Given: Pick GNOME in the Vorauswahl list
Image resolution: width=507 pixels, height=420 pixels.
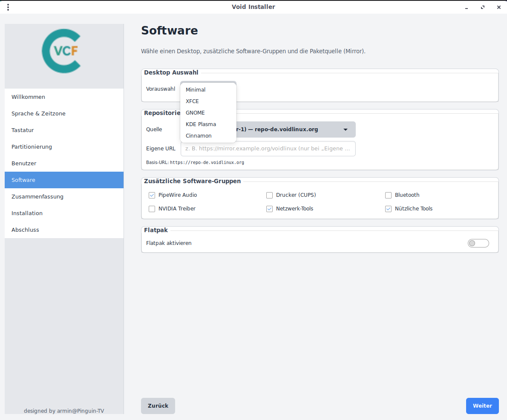Looking at the screenshot, I should tap(195, 113).
